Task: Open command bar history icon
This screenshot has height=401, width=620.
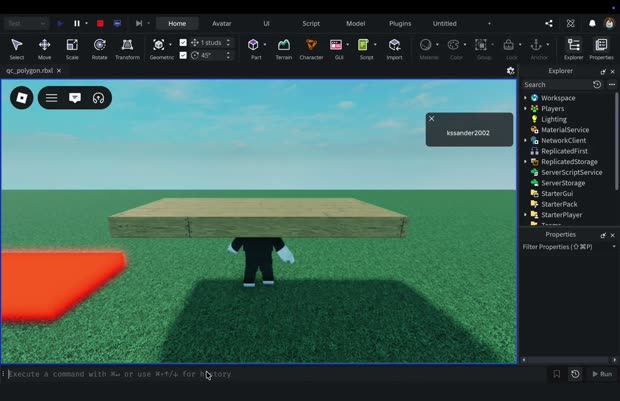Action: 575,374
